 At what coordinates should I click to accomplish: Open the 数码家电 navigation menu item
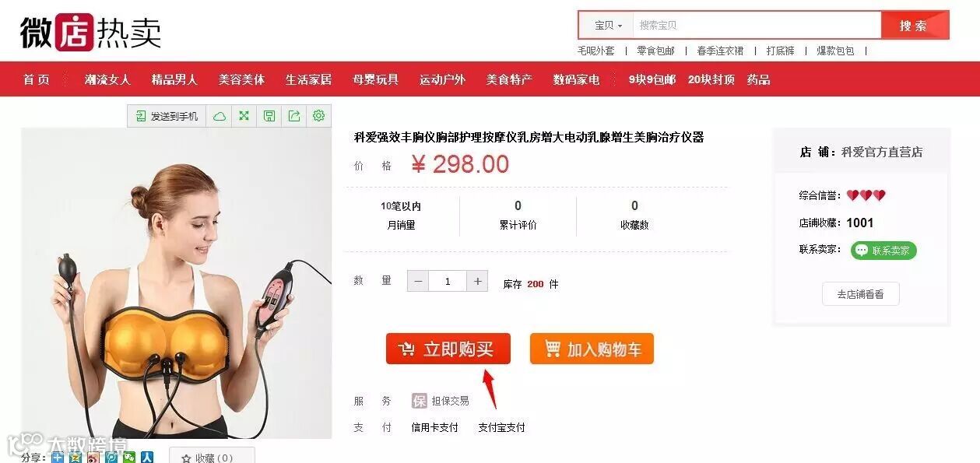tap(576, 79)
